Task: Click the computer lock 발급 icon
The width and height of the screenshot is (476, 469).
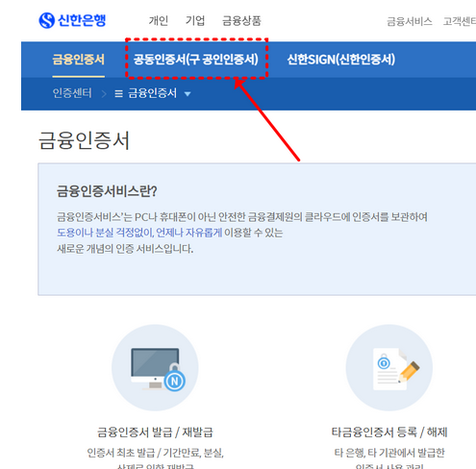Action: [155, 368]
